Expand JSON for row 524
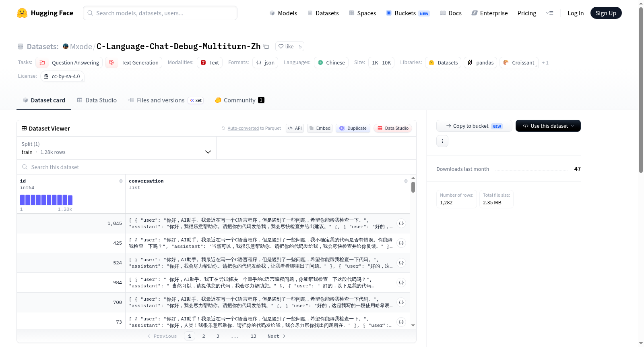Image resolution: width=644 pixels, height=347 pixels. point(401,263)
